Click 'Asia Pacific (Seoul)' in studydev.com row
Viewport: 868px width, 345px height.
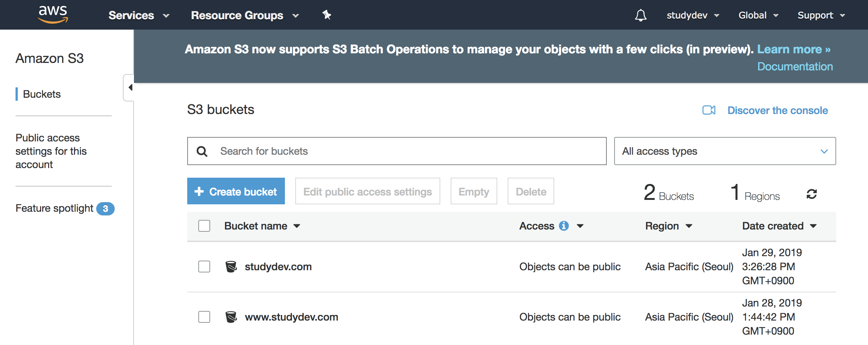pyautogui.click(x=689, y=267)
